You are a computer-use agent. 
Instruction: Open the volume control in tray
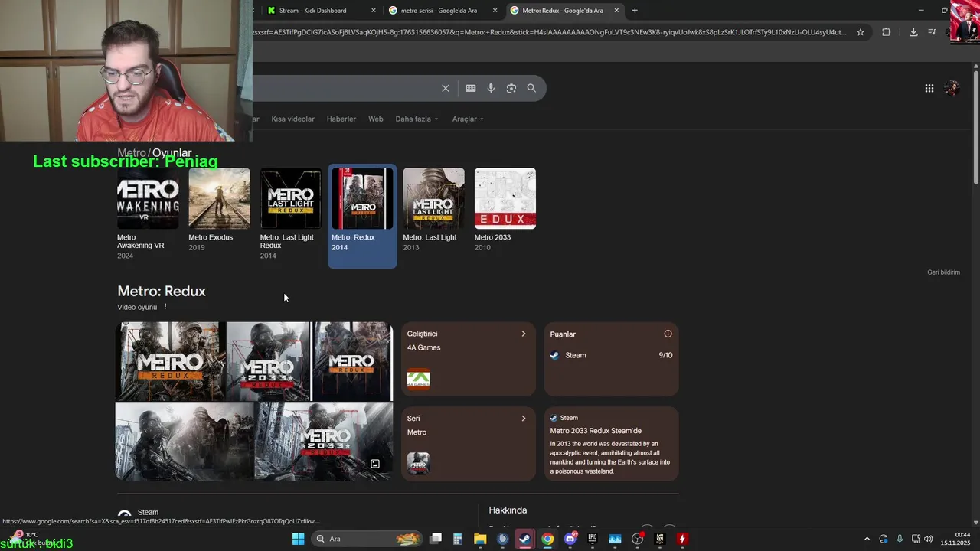(x=929, y=539)
